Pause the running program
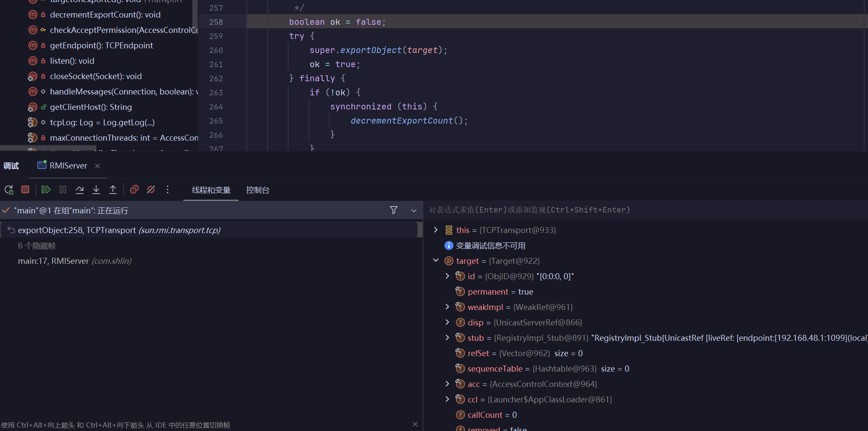Screen dimensions: 868x431 tap(63, 189)
